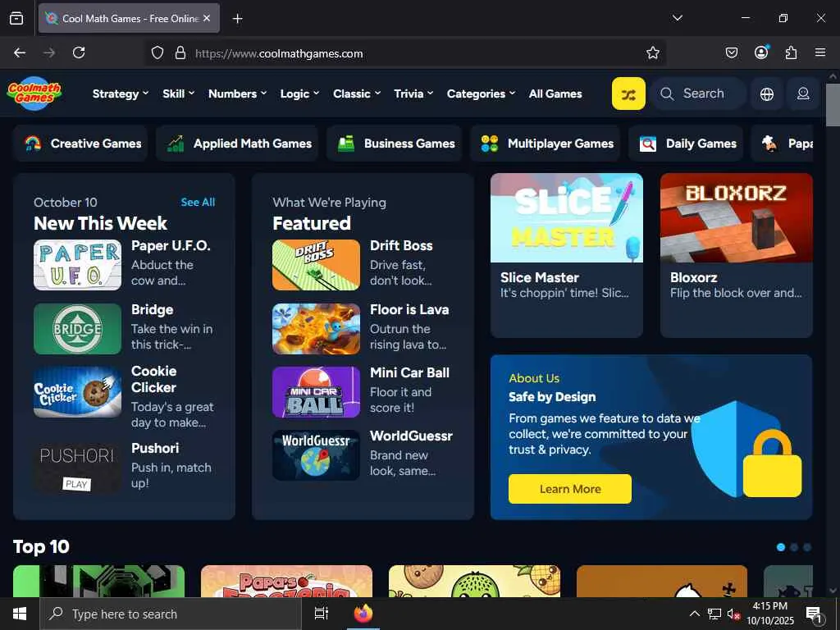The image size is (840, 630).
Task: Select the Business Games category
Action: (395, 144)
